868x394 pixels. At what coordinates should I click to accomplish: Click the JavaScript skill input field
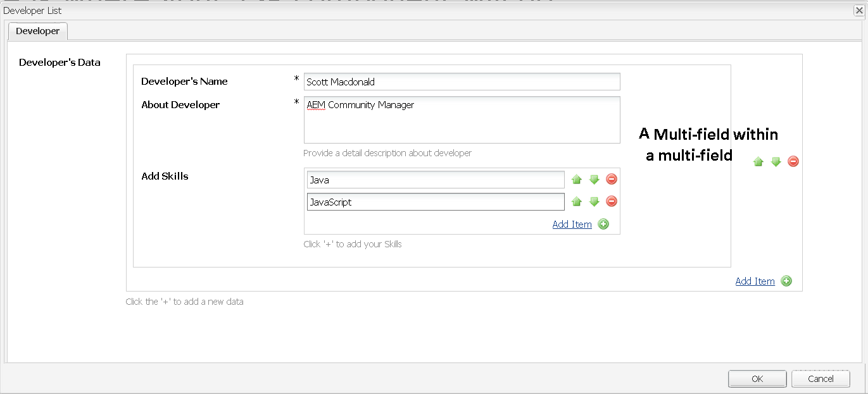[x=436, y=202]
